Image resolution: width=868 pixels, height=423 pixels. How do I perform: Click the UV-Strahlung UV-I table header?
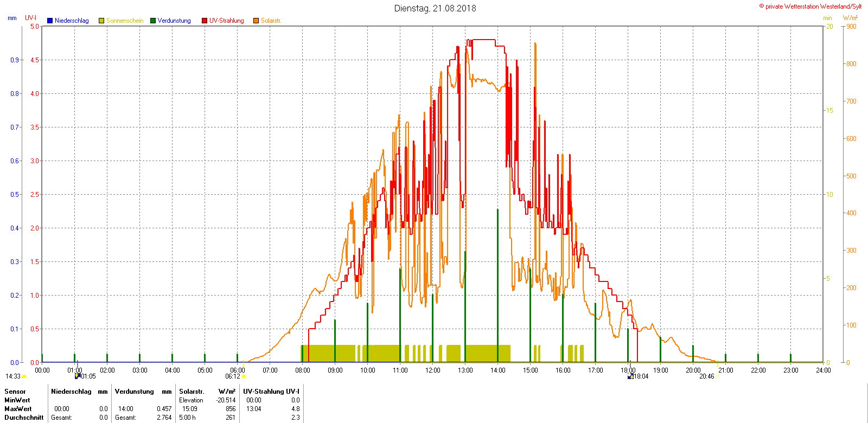pyautogui.click(x=271, y=392)
